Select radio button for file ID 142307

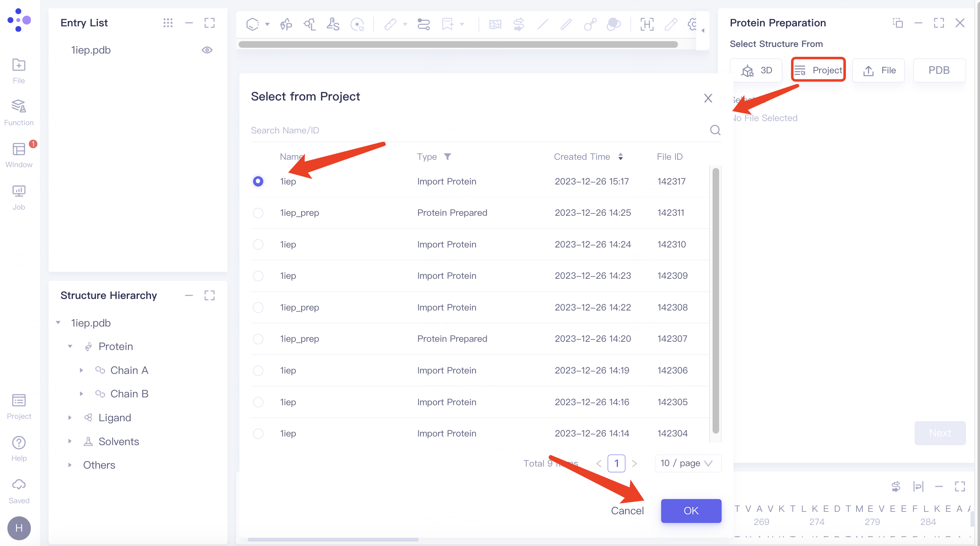click(x=258, y=339)
